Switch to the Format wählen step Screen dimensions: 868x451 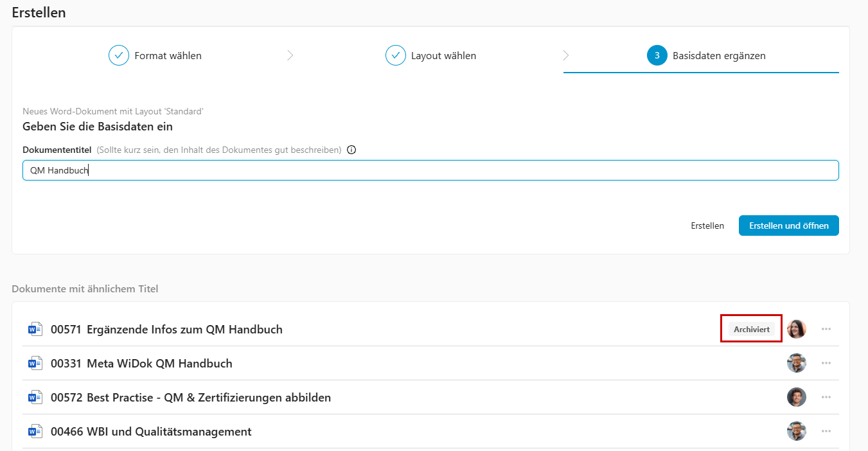(167, 55)
